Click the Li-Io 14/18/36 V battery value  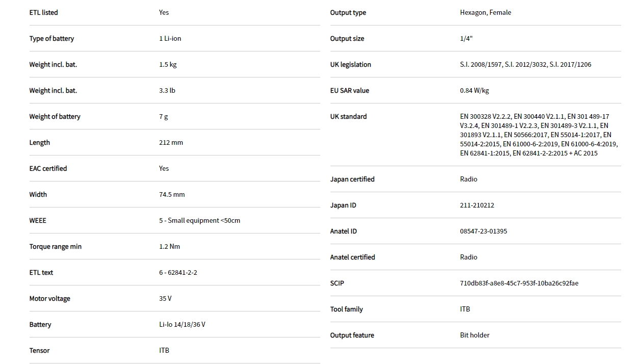[182, 325]
